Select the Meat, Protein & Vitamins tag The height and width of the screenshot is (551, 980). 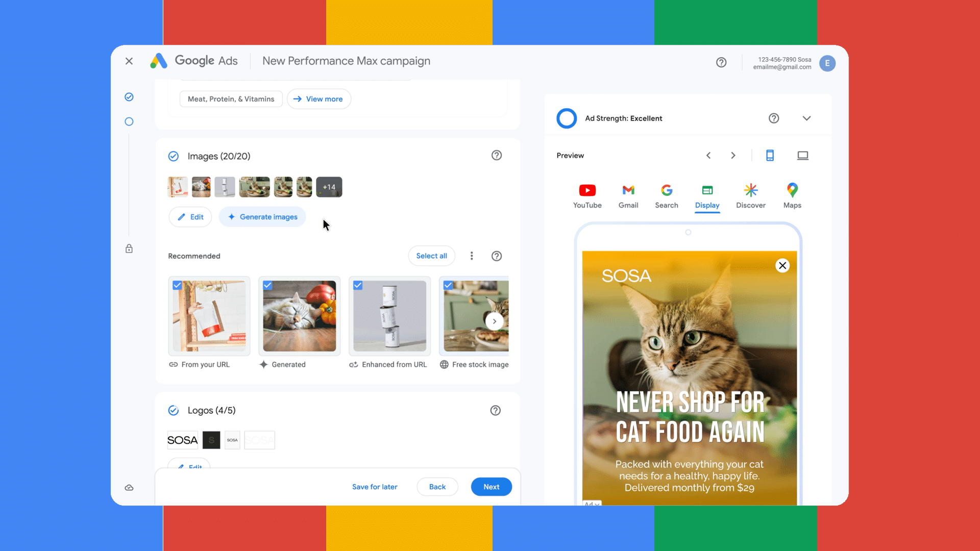click(x=231, y=99)
